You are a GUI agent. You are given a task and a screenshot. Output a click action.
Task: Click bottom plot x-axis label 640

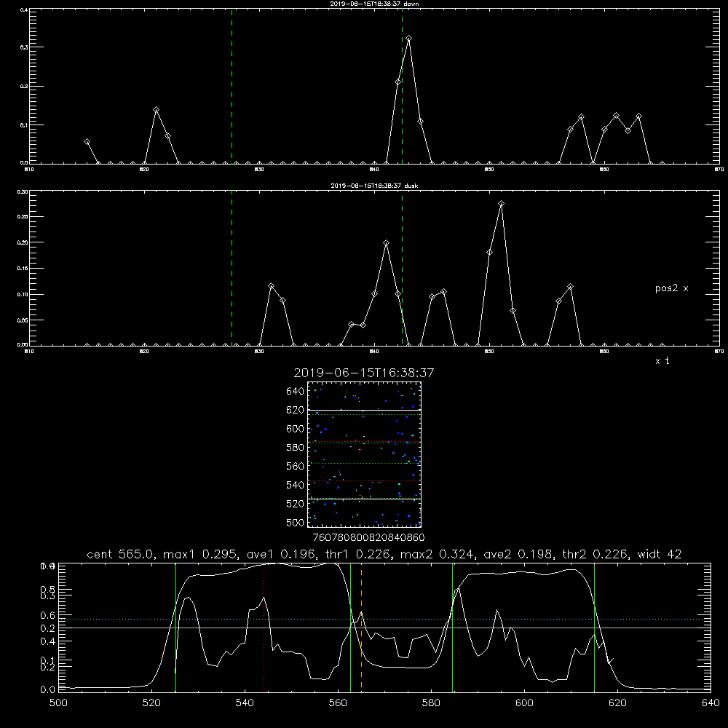(x=711, y=703)
